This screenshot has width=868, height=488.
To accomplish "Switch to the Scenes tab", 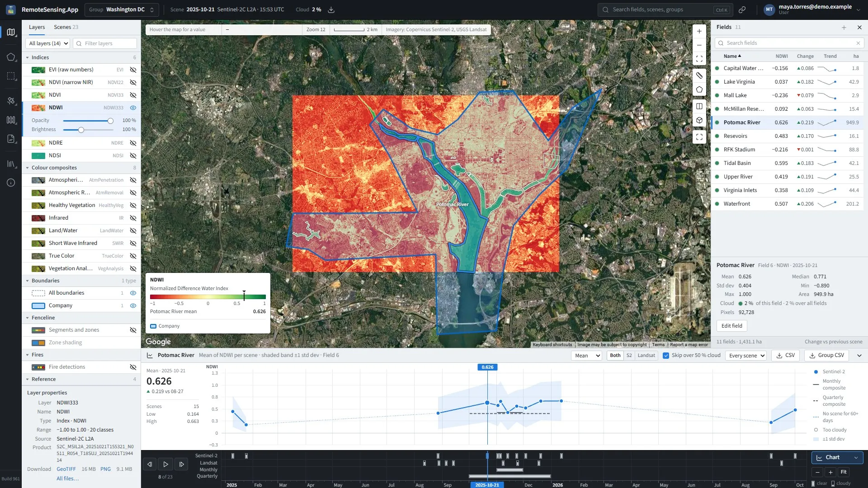I will [66, 27].
